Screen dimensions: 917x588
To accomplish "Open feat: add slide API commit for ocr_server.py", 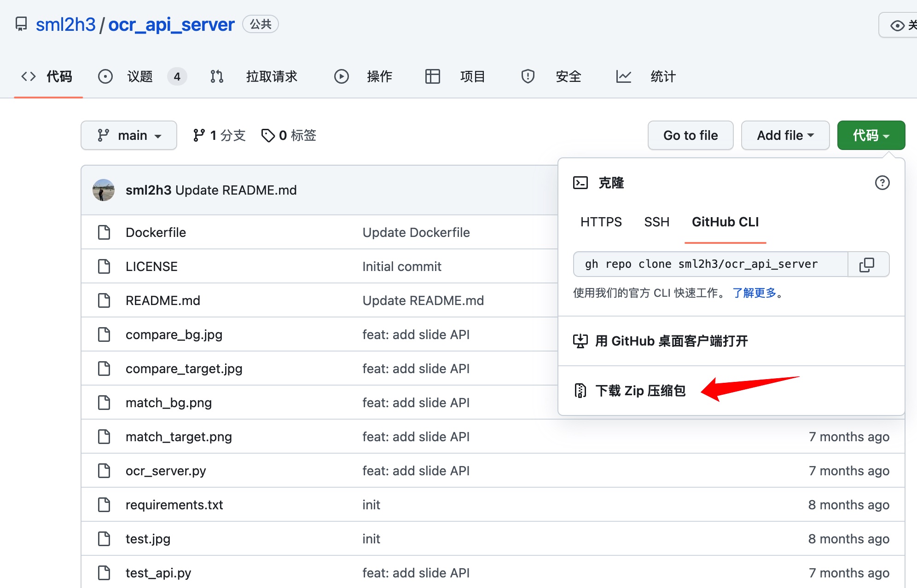I will click(416, 471).
